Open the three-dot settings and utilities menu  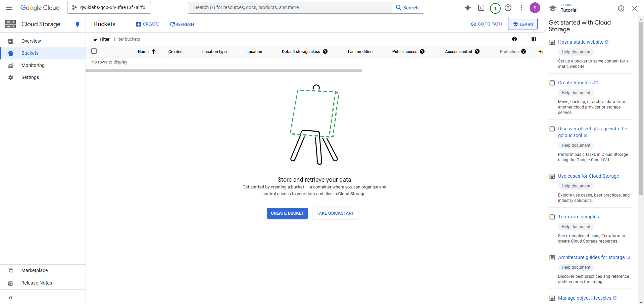(x=521, y=8)
